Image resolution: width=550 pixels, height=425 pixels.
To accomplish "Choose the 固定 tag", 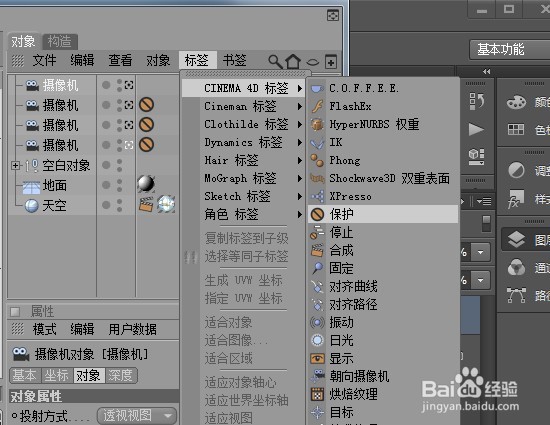I will [x=383, y=268].
